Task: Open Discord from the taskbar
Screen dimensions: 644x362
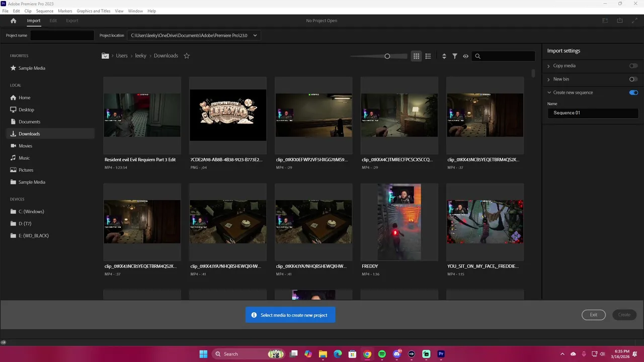Action: click(x=397, y=354)
